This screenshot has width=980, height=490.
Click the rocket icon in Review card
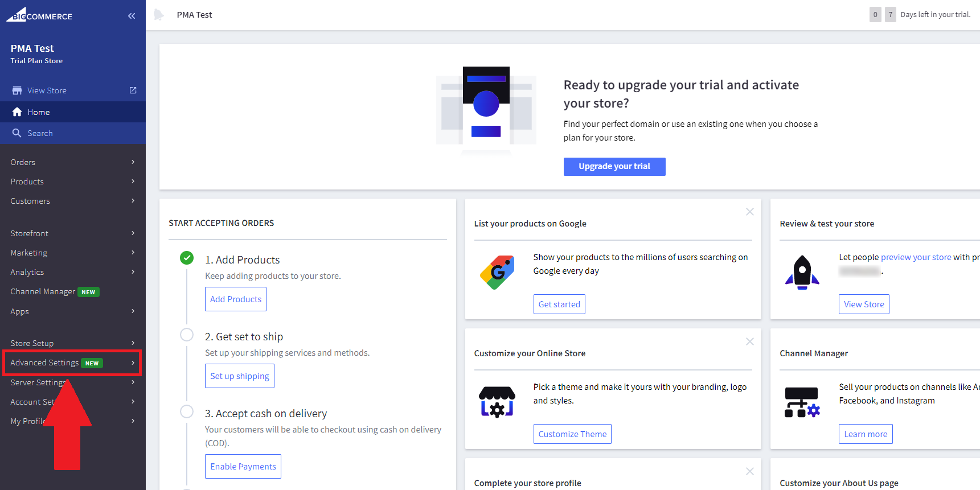[802, 272]
